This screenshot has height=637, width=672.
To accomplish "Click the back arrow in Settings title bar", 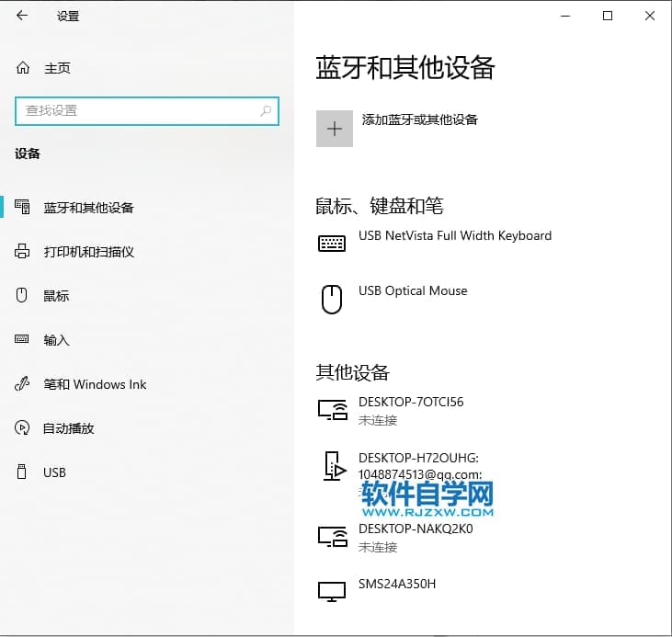I will 22,16.
